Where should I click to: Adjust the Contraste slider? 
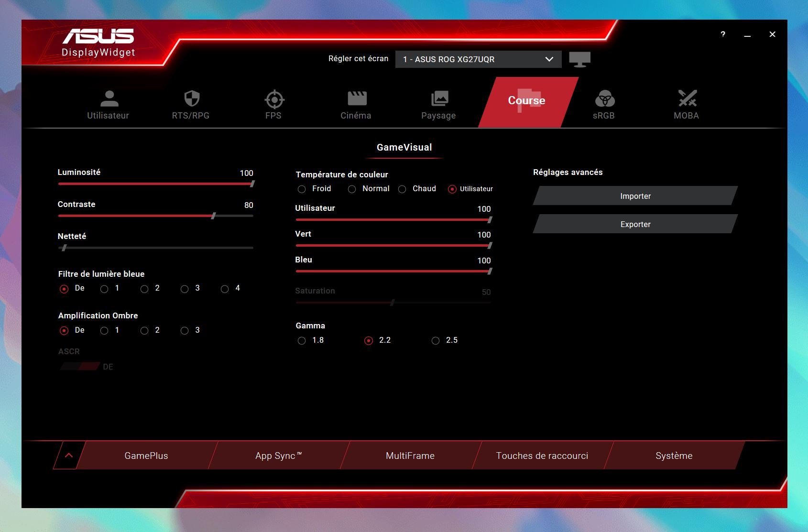point(156,216)
